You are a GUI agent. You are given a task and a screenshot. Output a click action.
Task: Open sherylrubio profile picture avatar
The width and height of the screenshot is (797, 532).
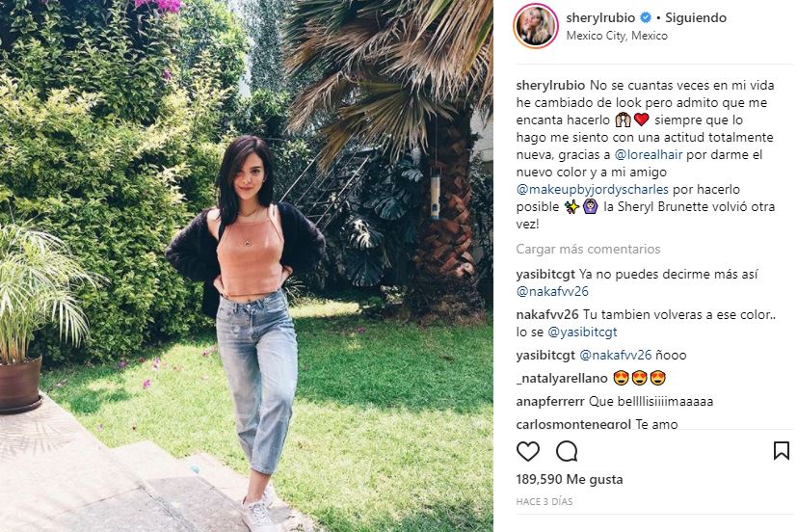point(536,26)
